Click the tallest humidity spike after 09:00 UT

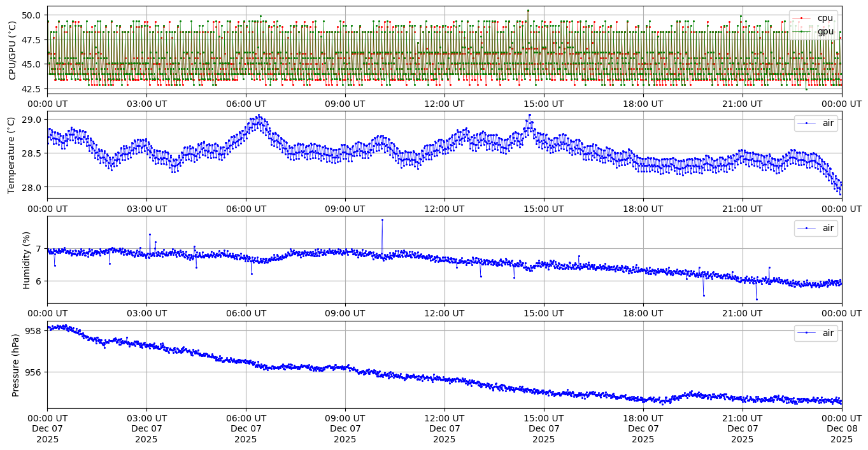(x=382, y=220)
